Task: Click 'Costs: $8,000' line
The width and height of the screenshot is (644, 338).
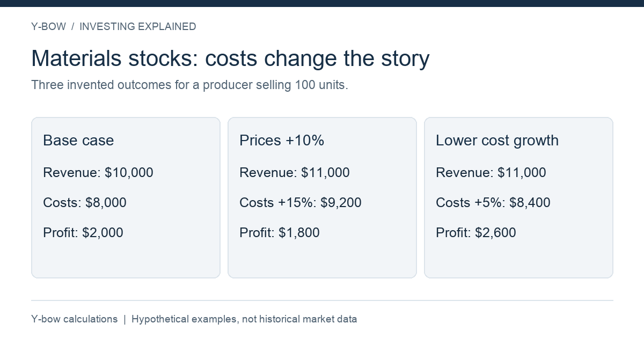Action: pyautogui.click(x=85, y=203)
